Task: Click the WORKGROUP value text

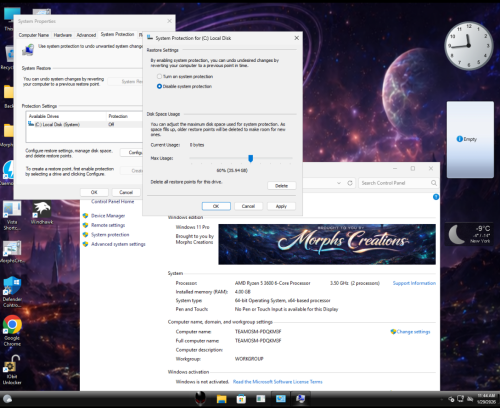Action: tap(249, 359)
